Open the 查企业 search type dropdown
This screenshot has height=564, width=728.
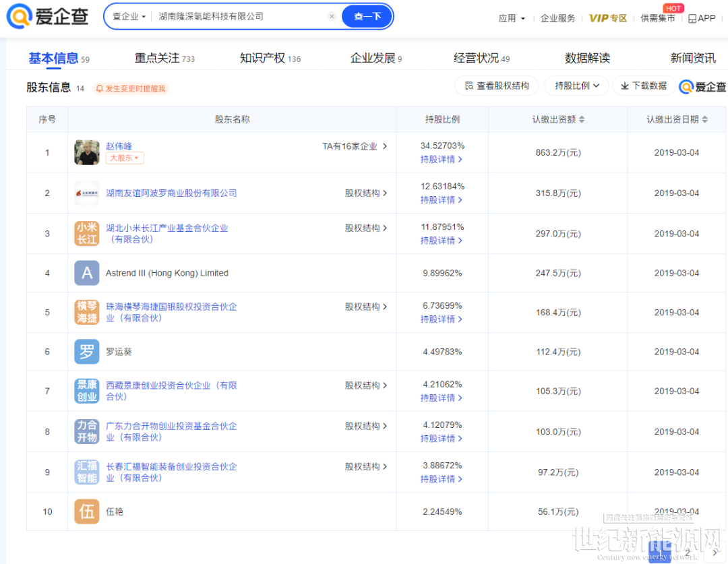[x=129, y=16]
